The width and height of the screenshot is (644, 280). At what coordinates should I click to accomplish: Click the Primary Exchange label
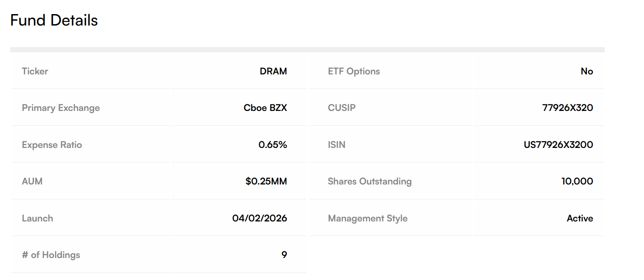tap(61, 108)
